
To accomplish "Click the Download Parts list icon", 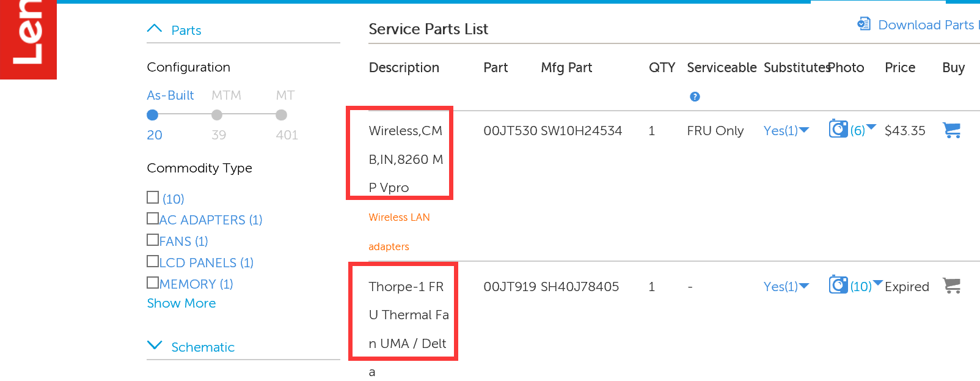I will click(x=863, y=24).
